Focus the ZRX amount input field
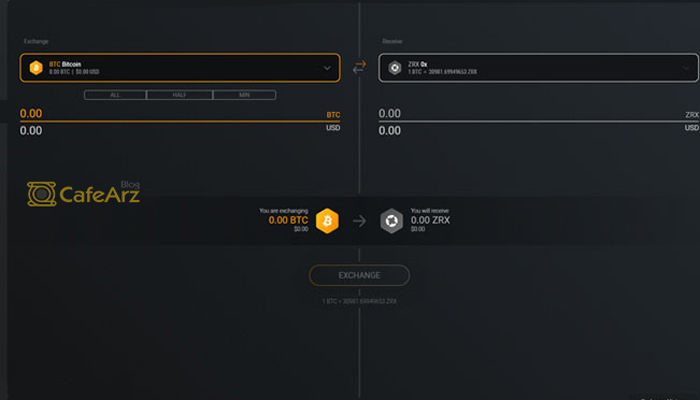Viewport: 700px width, 400px height. (530, 114)
